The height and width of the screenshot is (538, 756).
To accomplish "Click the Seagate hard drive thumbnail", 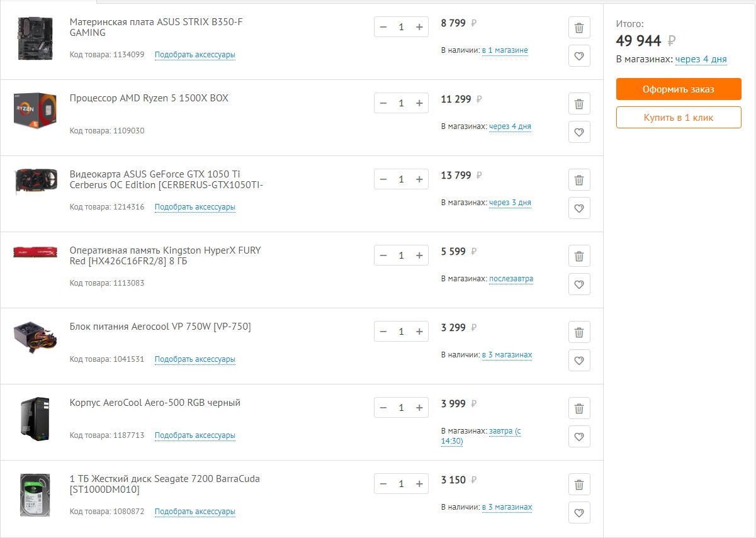I will 35,495.
